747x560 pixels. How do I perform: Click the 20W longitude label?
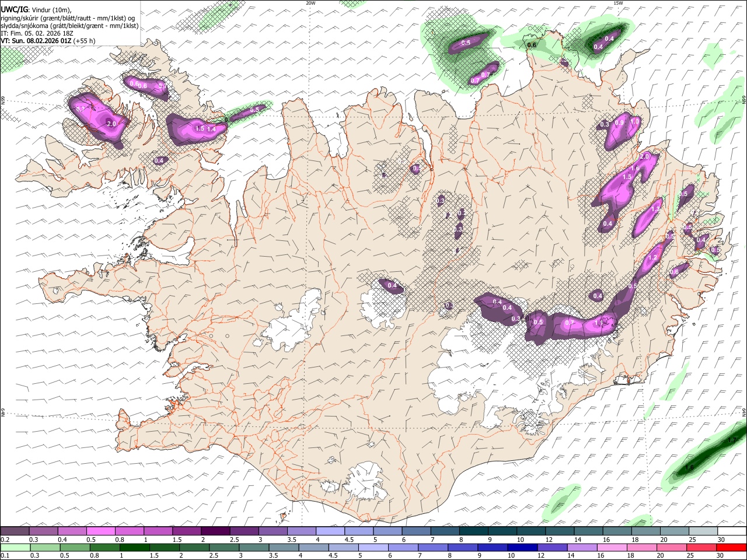click(x=311, y=3)
